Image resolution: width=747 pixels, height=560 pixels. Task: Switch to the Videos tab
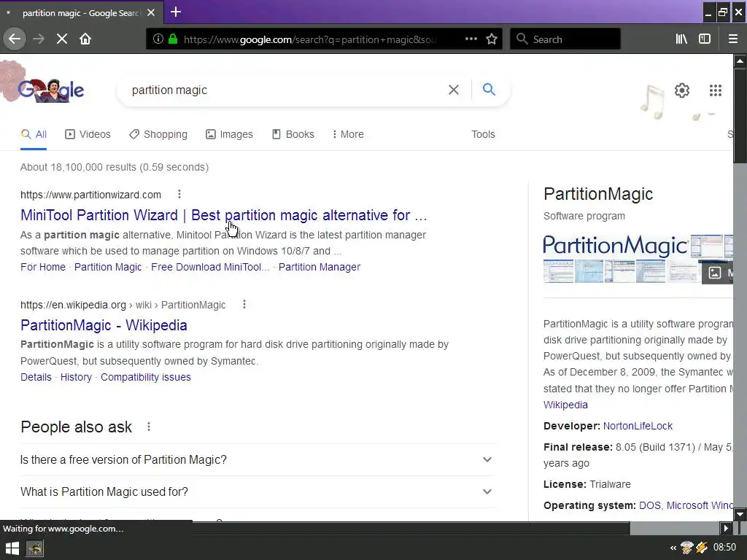[x=88, y=134]
